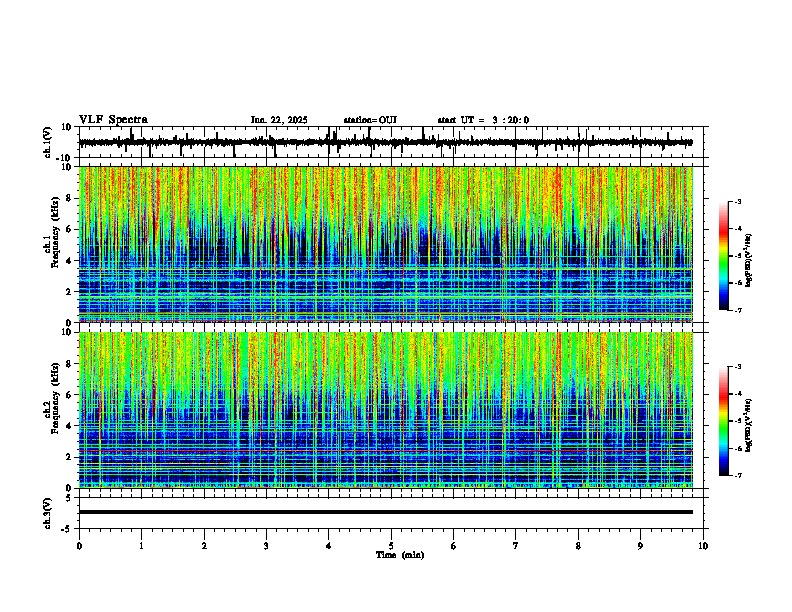Click the "-3" label on ch.2 color scale
The height and width of the screenshot is (612, 792).
pos(738,367)
